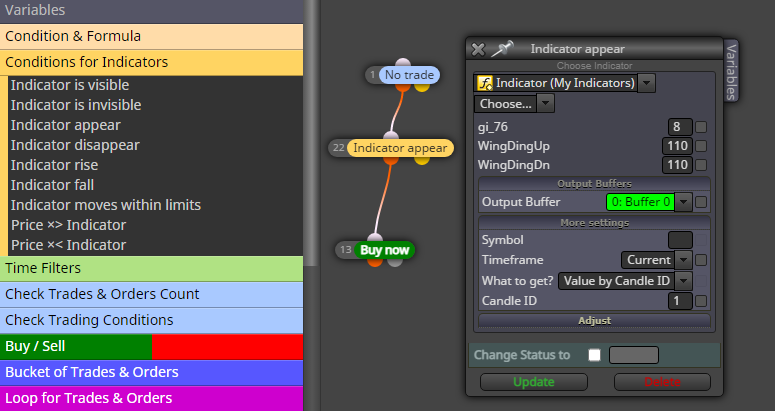Screen dimensions: 775x411
Task: Select the Indicator appear block on canvas
Action: pyautogui.click(x=400, y=148)
